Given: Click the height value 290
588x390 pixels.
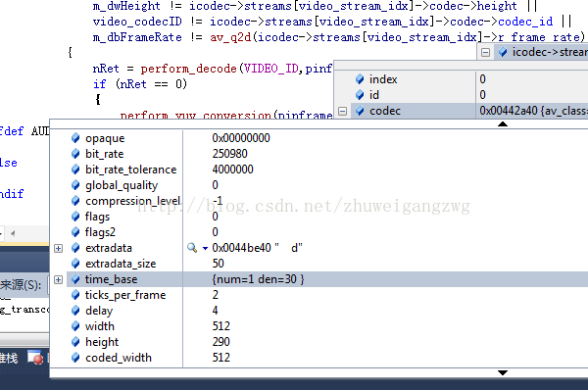Looking at the screenshot, I should [220, 342].
